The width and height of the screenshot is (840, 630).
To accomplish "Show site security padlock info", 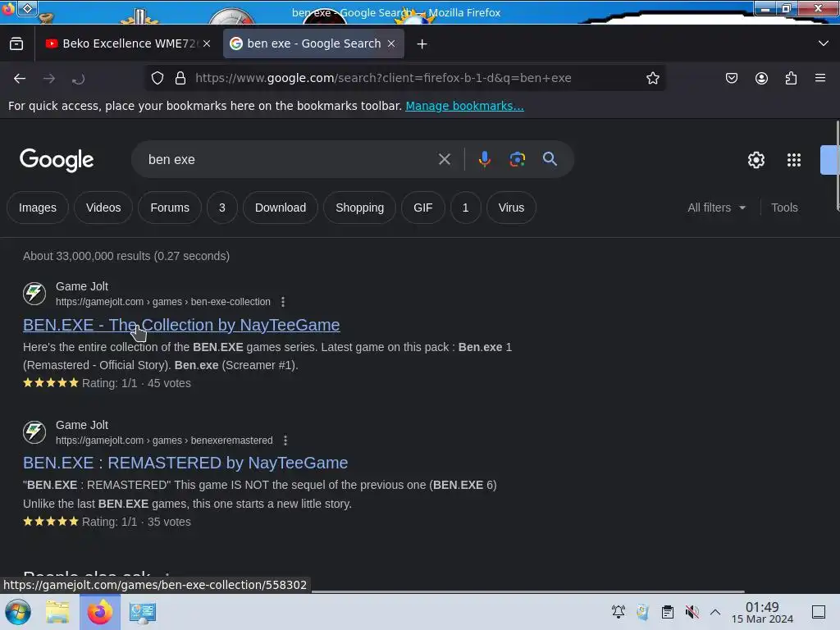I will pyautogui.click(x=180, y=78).
